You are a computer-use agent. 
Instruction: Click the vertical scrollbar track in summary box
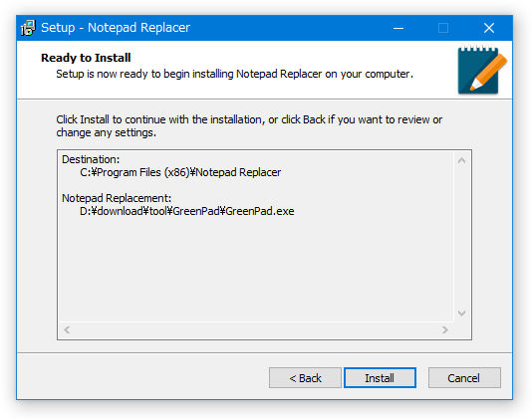[461, 237]
